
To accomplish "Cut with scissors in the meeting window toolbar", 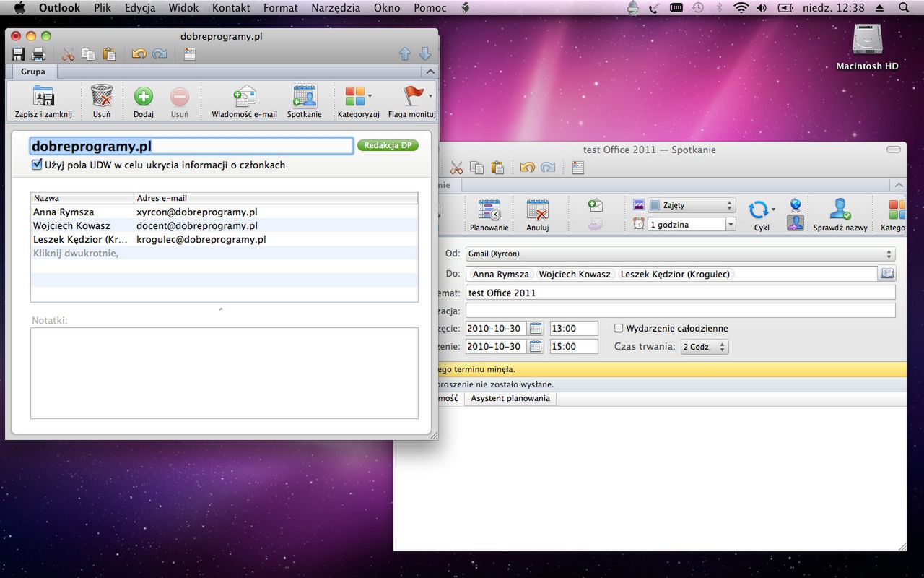I will point(457,168).
